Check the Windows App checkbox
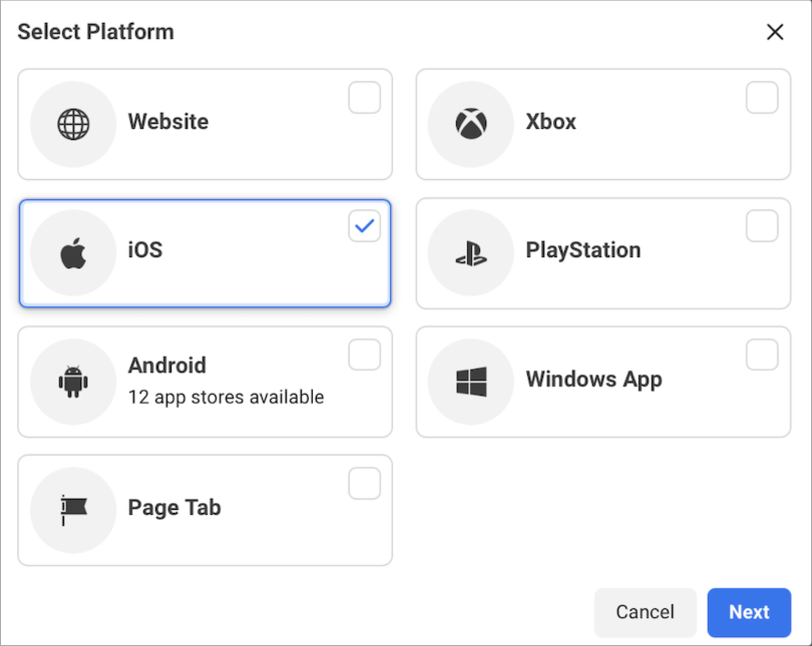This screenshot has height=646, width=812. click(x=762, y=355)
